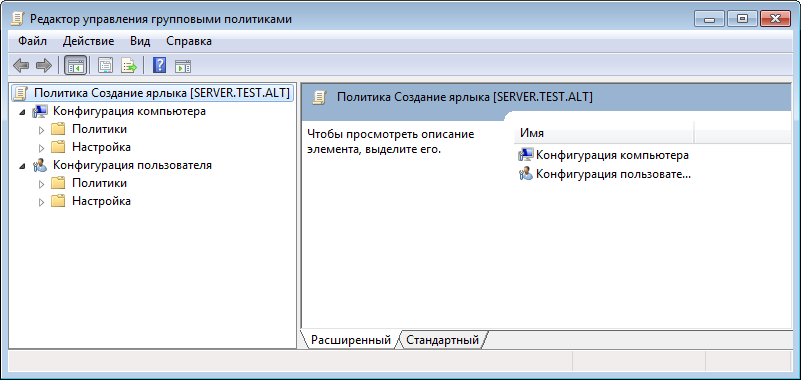Minimize the Group Policy editor window
Image resolution: width=801 pixels, height=380 pixels.
click(x=710, y=19)
